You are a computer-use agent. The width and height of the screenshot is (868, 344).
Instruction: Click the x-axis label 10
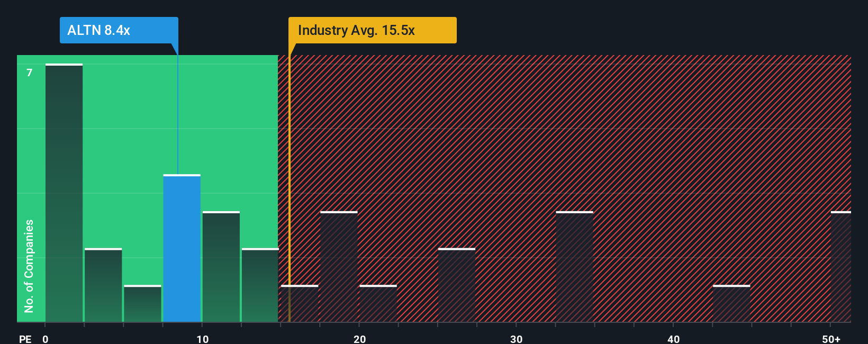tap(202, 339)
